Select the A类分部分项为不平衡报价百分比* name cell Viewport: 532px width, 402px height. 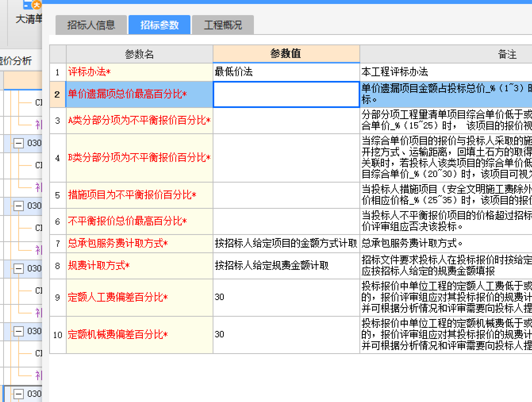[140, 121]
